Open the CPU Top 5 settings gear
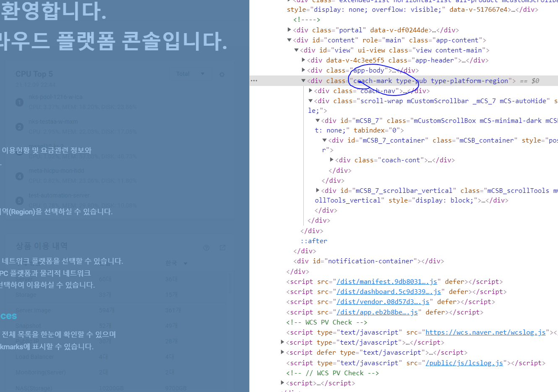Image resolution: width=558 pixels, height=392 pixels. point(222,74)
